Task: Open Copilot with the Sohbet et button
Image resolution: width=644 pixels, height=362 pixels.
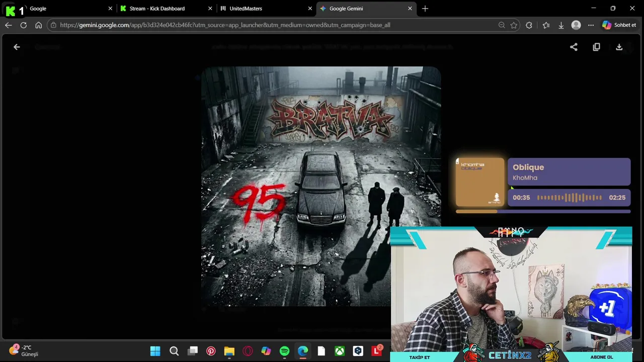Action: coord(619,25)
